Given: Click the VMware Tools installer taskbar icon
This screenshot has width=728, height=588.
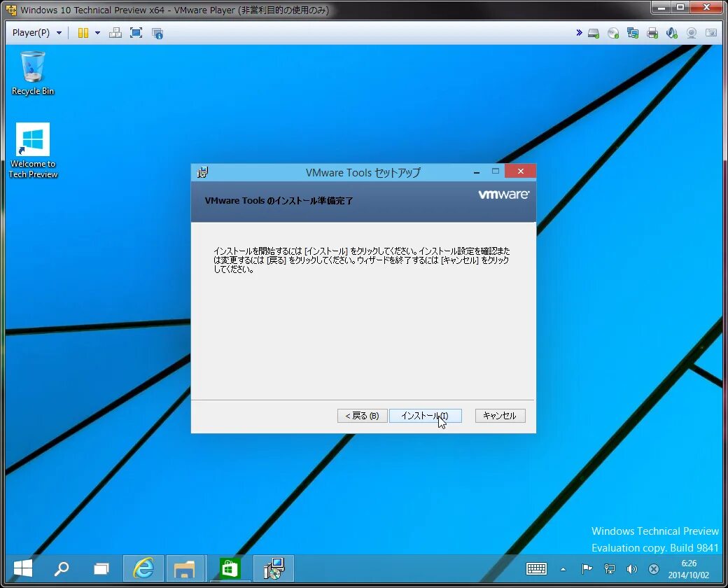Looking at the screenshot, I should pyautogui.click(x=274, y=568).
